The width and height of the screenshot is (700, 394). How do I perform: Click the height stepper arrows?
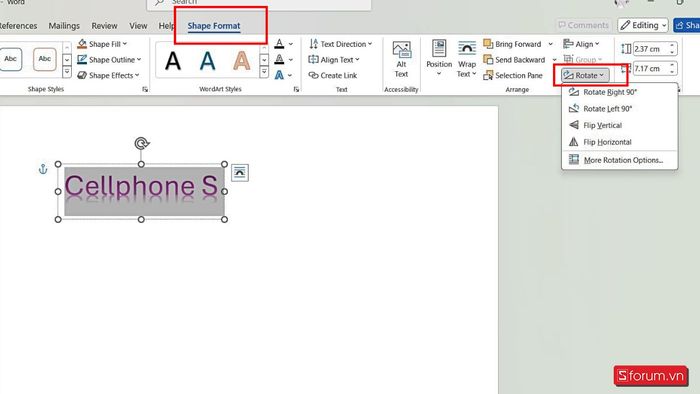tap(672, 48)
